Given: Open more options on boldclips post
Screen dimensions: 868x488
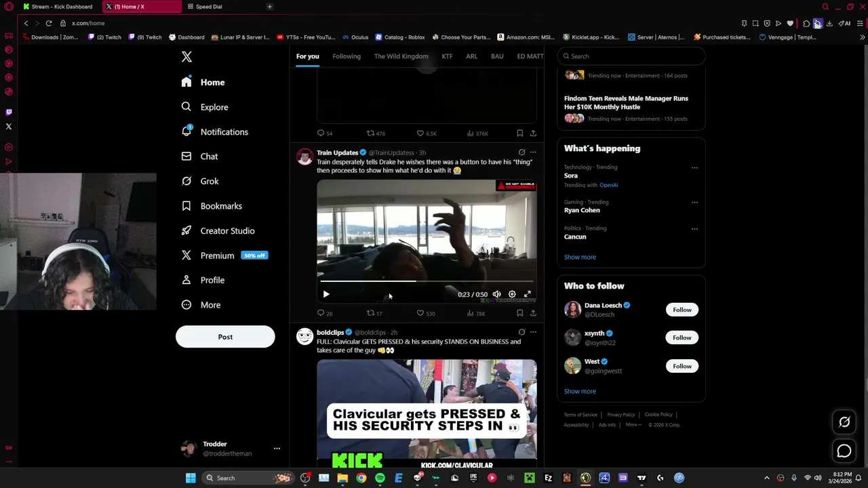Looking at the screenshot, I should (x=533, y=332).
